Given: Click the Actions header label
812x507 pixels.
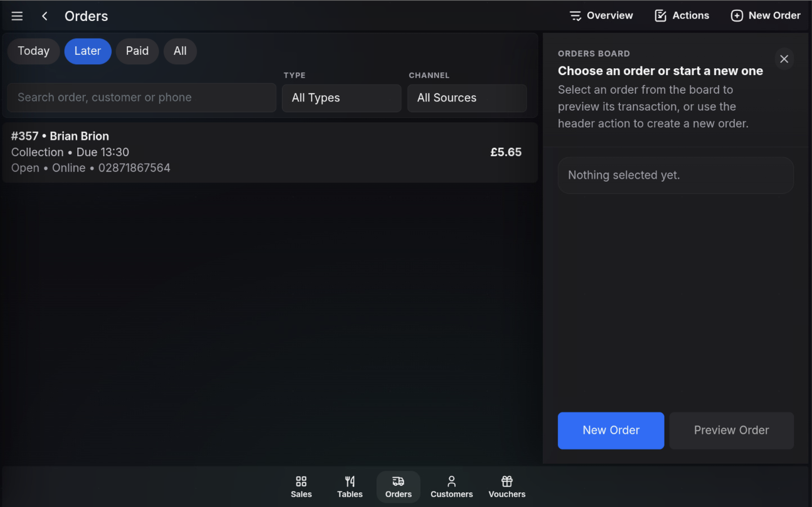Looking at the screenshot, I should point(691,16).
